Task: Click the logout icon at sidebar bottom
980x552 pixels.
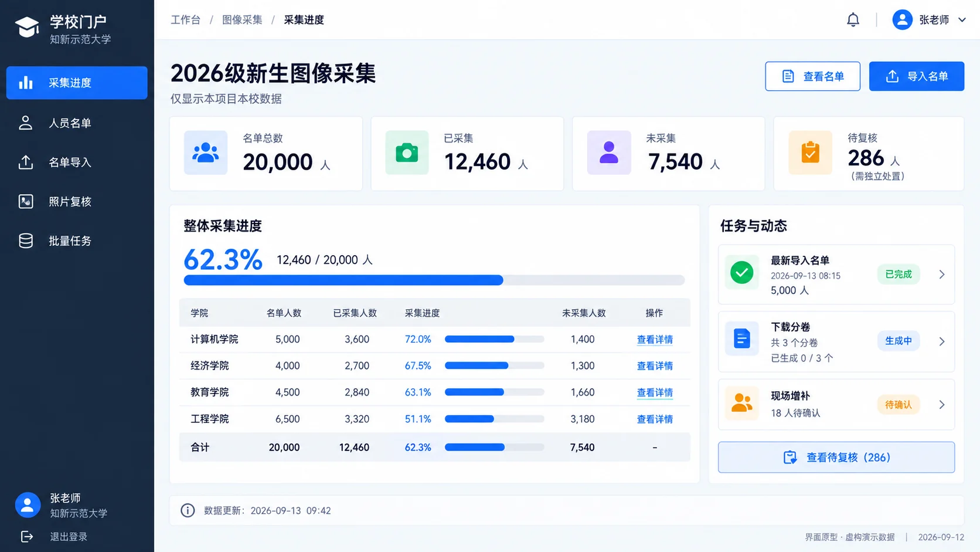Action: 26,537
